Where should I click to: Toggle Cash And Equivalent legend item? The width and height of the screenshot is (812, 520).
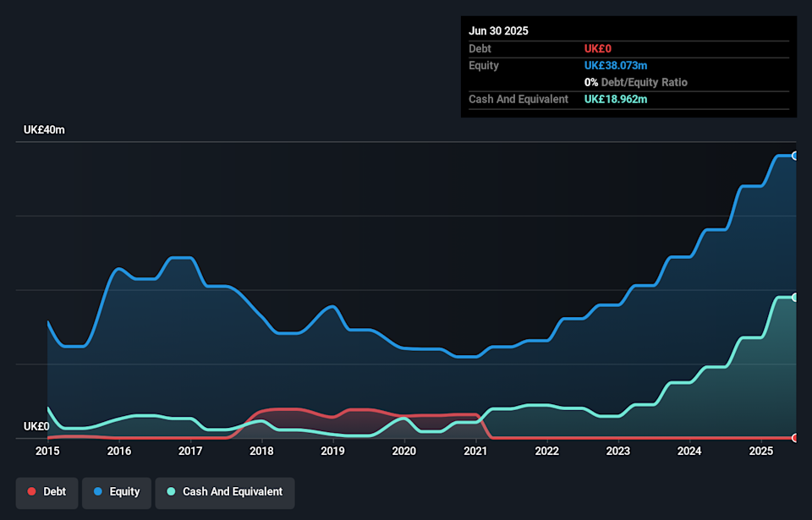tap(224, 492)
